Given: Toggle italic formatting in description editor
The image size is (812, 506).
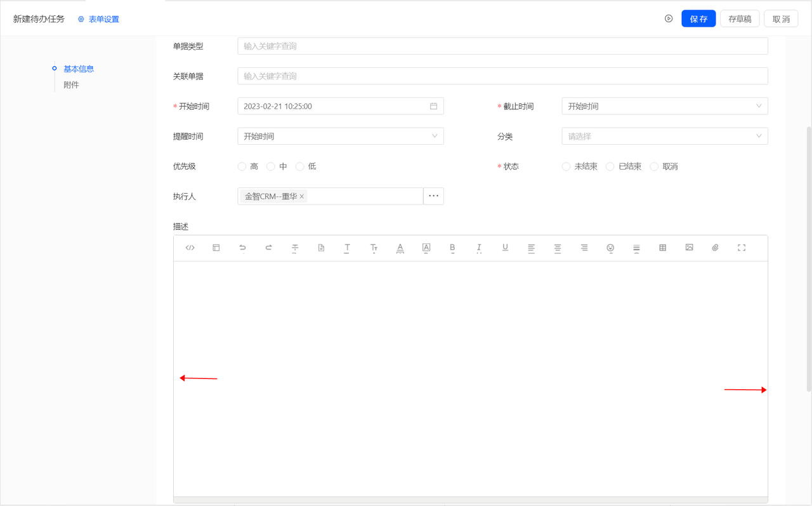Looking at the screenshot, I should pyautogui.click(x=479, y=248).
